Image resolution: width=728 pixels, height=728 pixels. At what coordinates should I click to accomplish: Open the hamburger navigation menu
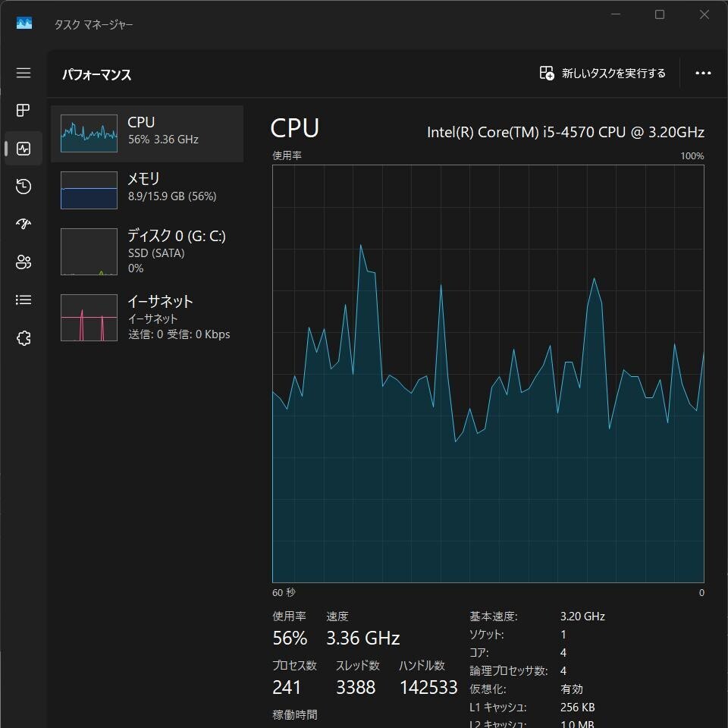24,73
